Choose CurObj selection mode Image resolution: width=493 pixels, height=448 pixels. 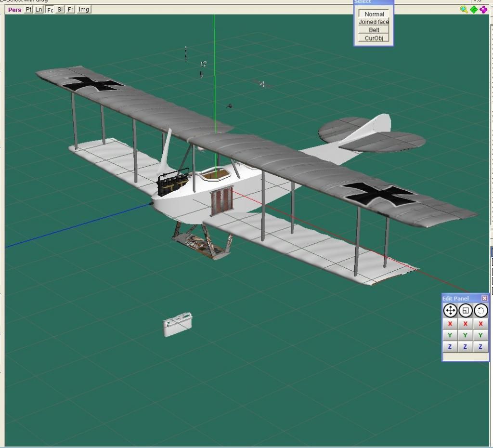click(374, 38)
